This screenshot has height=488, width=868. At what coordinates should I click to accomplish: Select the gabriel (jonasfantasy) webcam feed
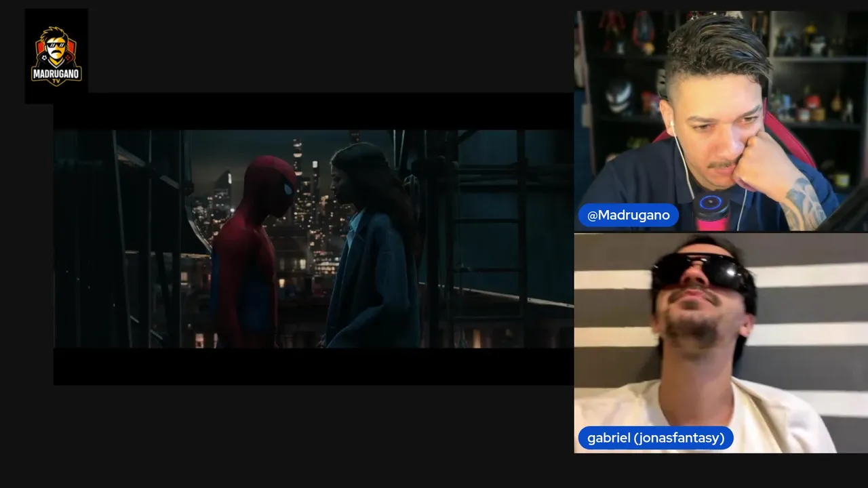point(721,343)
